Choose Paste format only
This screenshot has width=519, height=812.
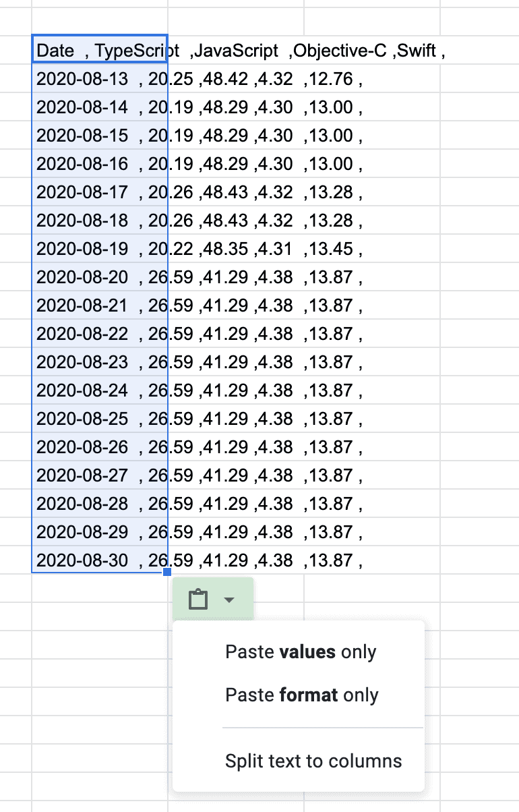click(302, 695)
